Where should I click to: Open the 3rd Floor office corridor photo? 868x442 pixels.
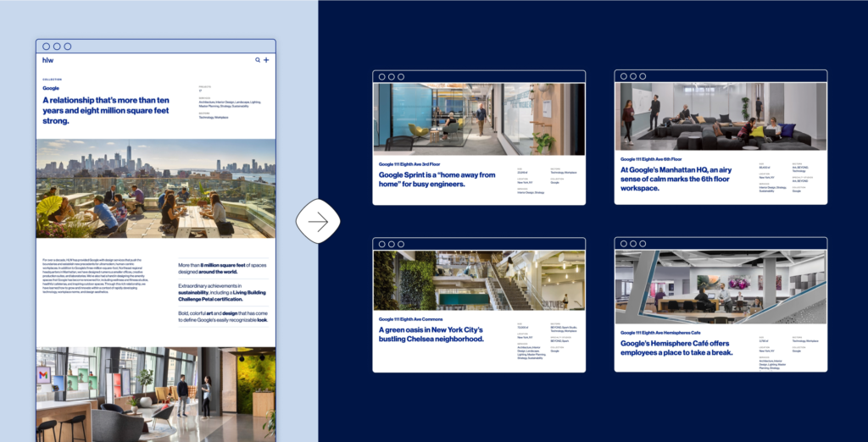(479, 119)
